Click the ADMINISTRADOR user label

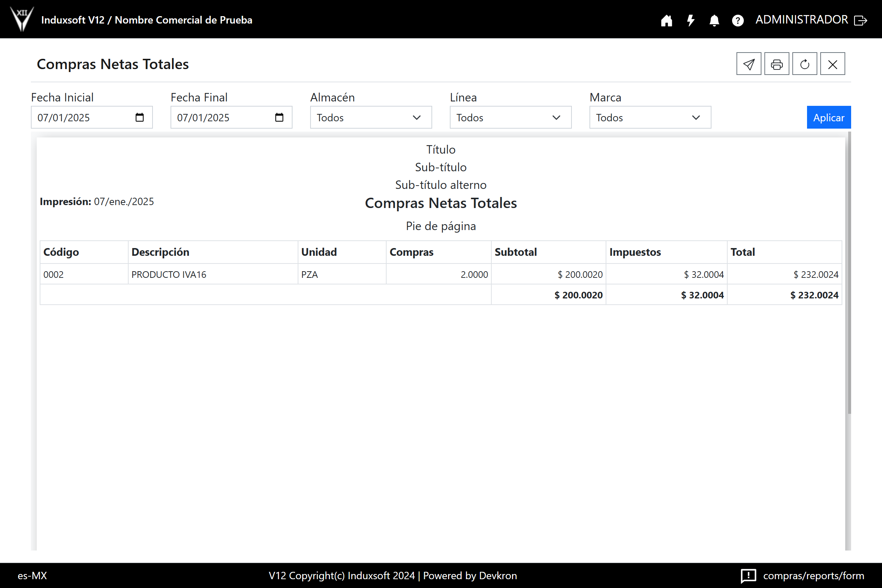coord(802,19)
